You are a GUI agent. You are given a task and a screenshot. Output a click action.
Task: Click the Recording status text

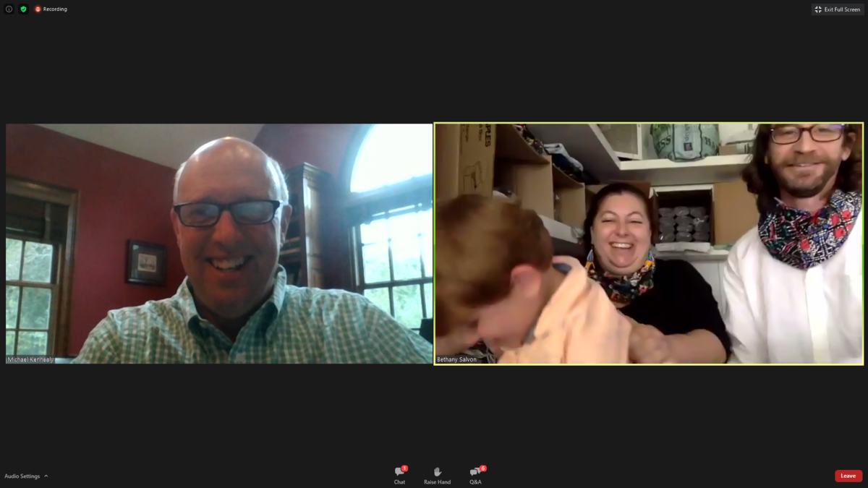click(x=55, y=9)
